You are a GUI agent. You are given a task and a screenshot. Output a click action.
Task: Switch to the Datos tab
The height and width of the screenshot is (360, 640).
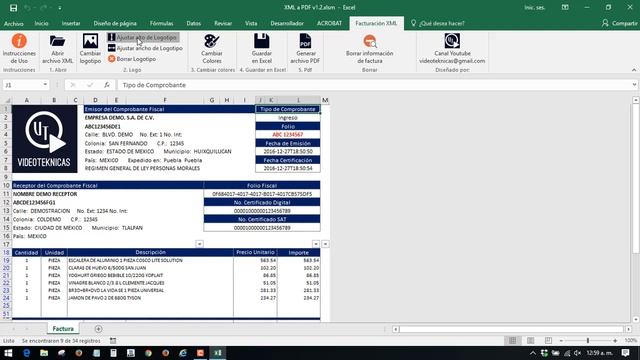coord(193,23)
